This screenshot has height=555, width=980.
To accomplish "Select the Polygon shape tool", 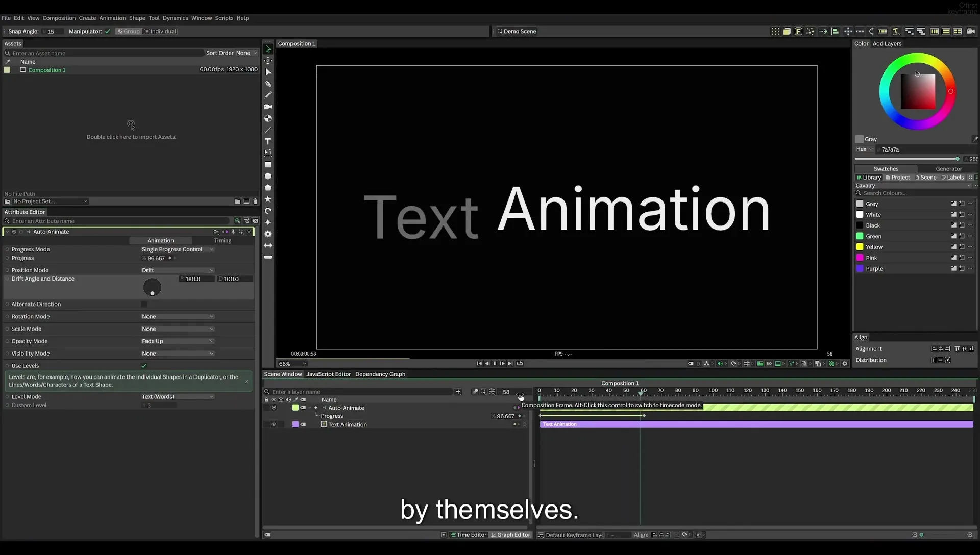I will [267, 188].
